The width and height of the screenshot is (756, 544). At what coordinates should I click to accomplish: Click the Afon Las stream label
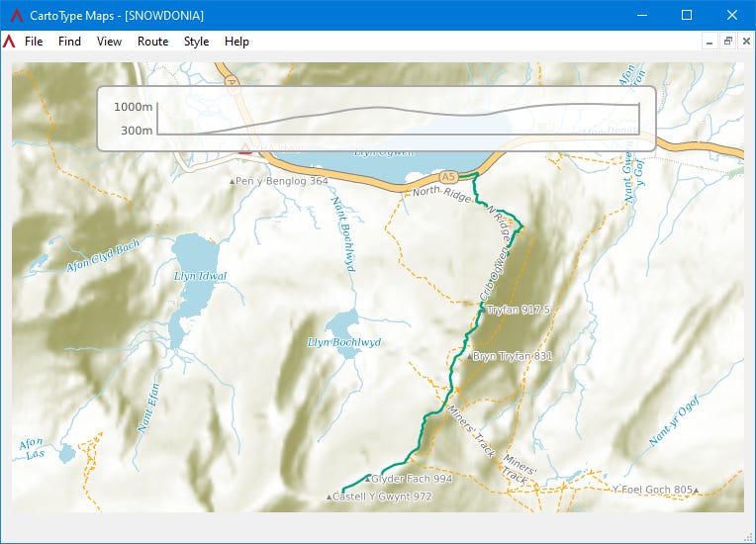pyautogui.click(x=32, y=449)
